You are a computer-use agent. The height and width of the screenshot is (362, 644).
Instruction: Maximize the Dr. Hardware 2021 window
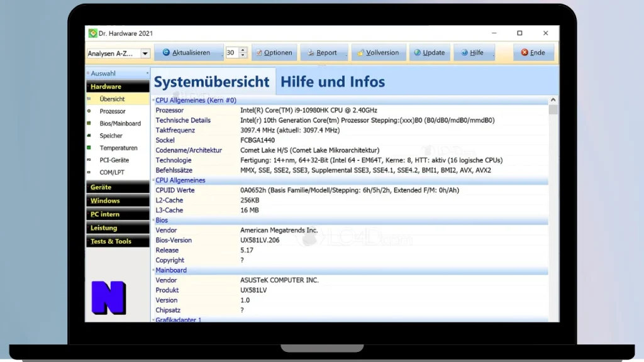(519, 33)
